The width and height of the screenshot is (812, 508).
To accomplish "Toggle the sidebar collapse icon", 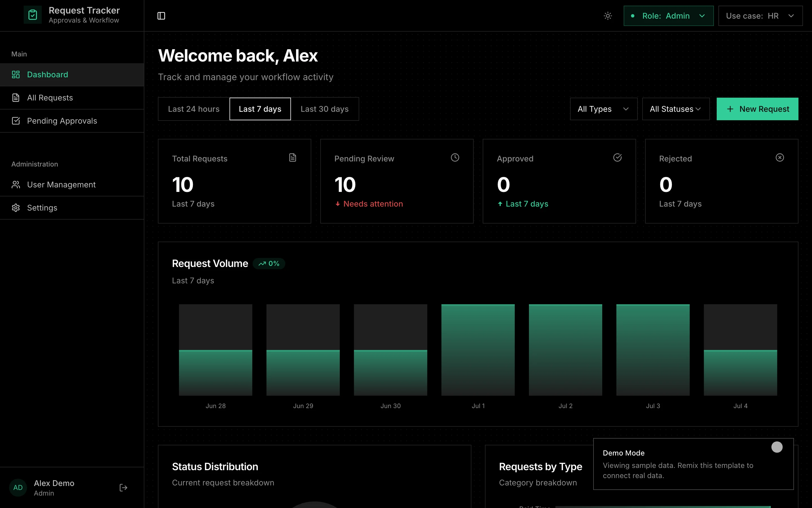I will coord(161,16).
